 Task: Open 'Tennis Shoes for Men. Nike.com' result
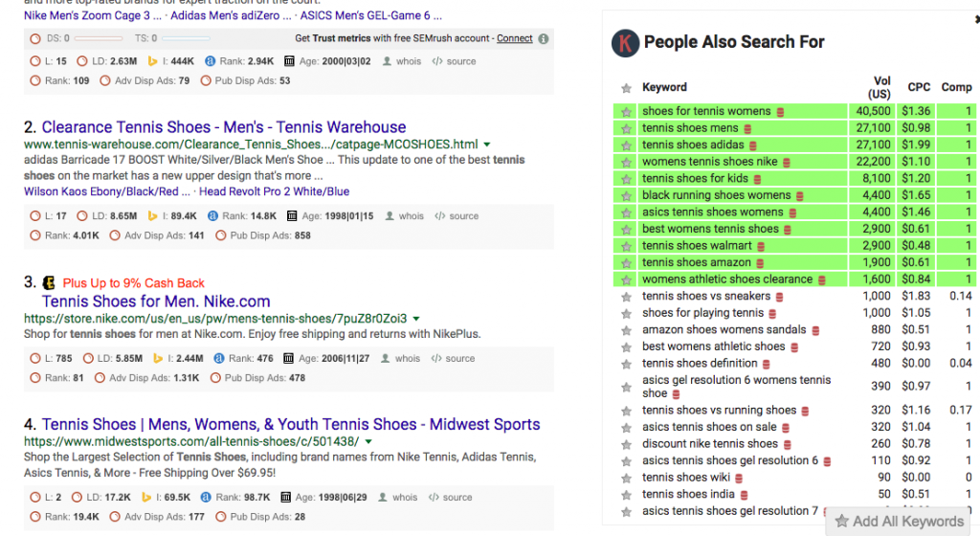(156, 301)
